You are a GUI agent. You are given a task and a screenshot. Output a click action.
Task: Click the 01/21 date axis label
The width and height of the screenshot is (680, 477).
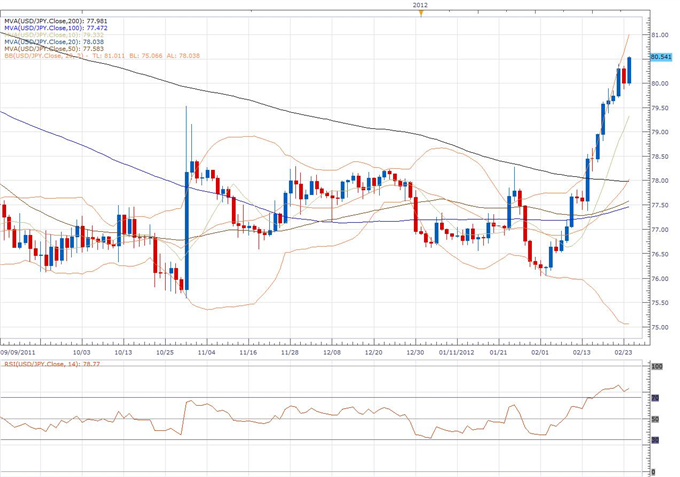[x=499, y=352]
